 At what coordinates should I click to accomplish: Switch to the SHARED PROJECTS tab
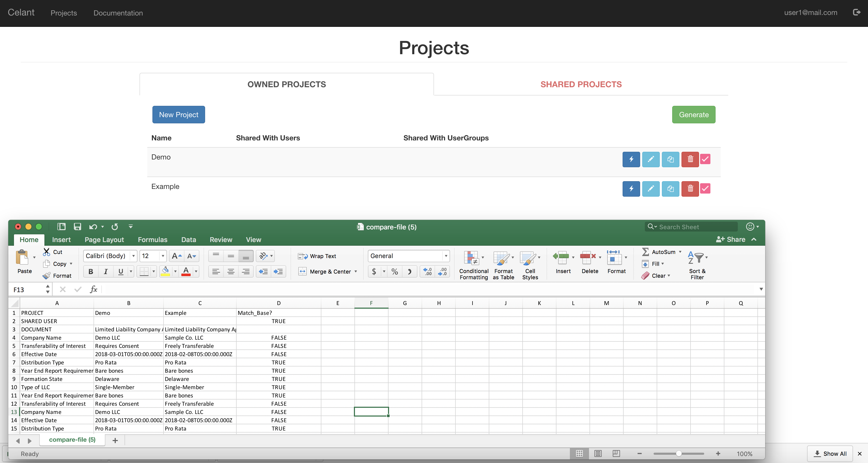[x=581, y=84]
